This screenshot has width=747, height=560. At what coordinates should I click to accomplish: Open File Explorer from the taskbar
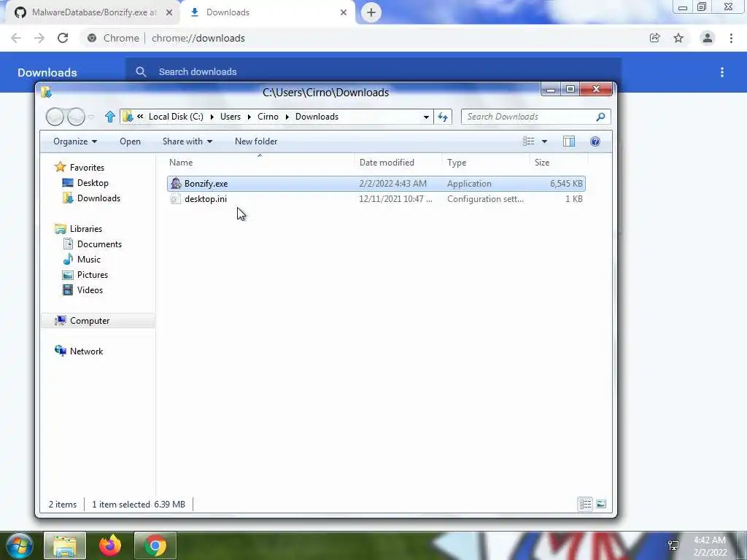point(65,545)
